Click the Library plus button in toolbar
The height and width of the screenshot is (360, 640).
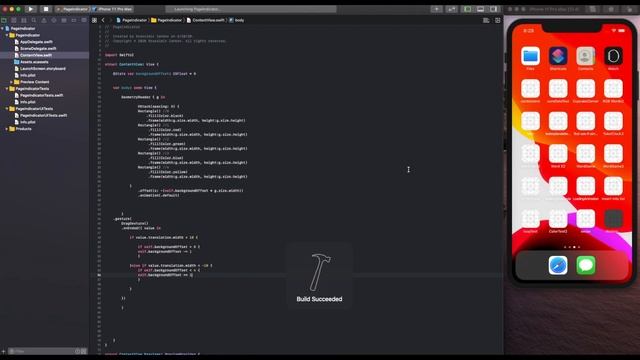point(436,9)
